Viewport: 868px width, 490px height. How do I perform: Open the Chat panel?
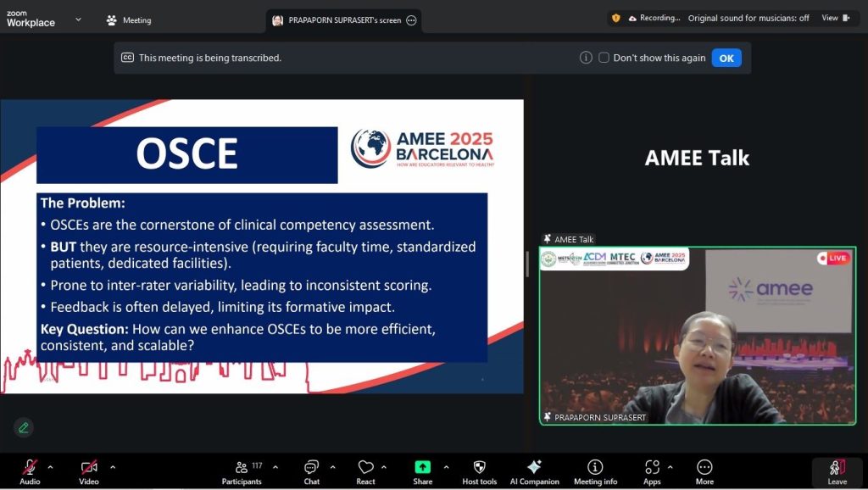(x=311, y=468)
